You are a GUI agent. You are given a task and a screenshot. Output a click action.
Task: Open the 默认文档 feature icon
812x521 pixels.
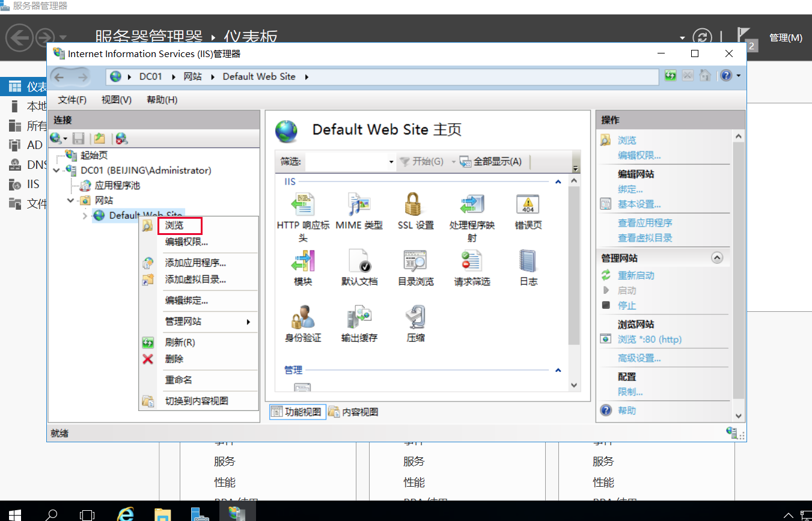[x=359, y=262]
